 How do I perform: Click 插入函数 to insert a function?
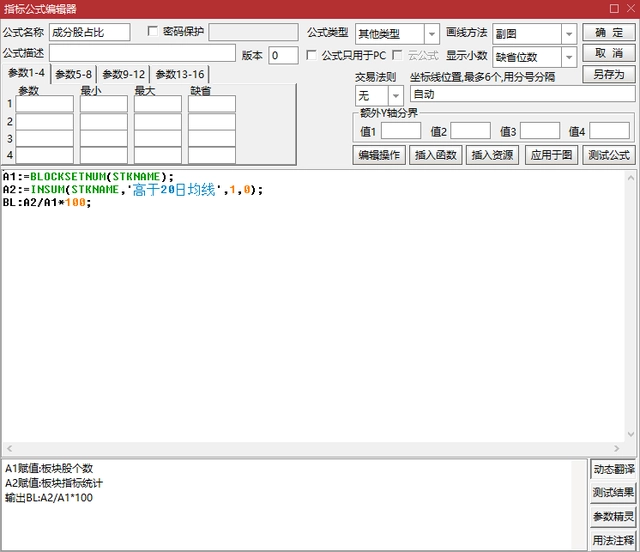tap(436, 155)
